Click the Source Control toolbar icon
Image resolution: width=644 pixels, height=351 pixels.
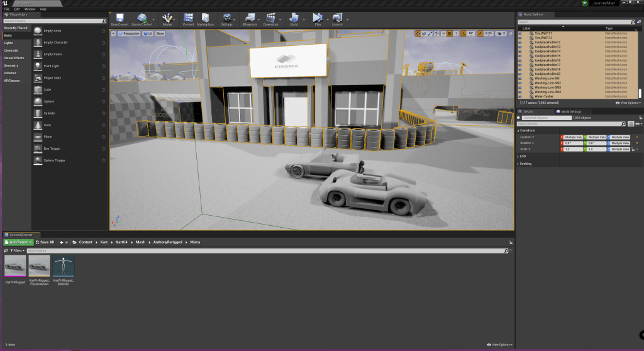143,18
